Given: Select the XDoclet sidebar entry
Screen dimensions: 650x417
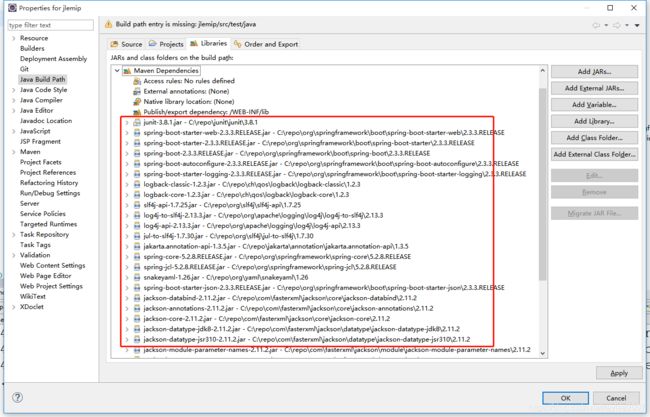Looking at the screenshot, I should click(x=32, y=307).
